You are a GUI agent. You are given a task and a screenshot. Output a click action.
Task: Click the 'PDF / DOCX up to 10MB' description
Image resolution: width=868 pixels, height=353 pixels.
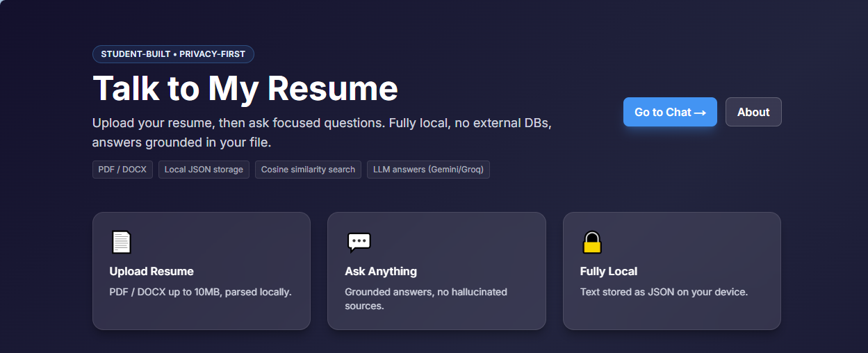pos(200,292)
